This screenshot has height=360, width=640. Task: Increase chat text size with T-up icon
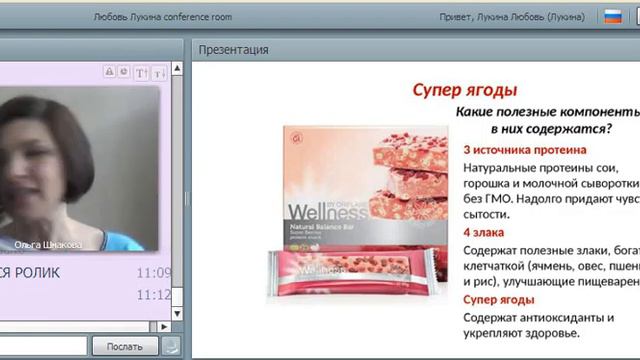coord(141,73)
